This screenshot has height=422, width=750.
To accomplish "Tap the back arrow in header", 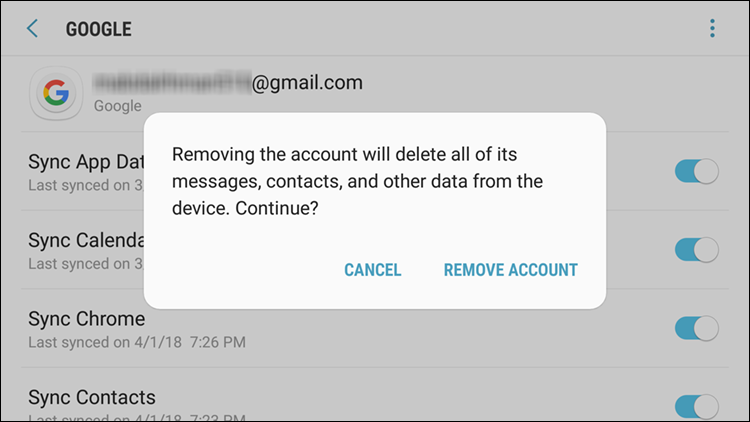I will (33, 28).
